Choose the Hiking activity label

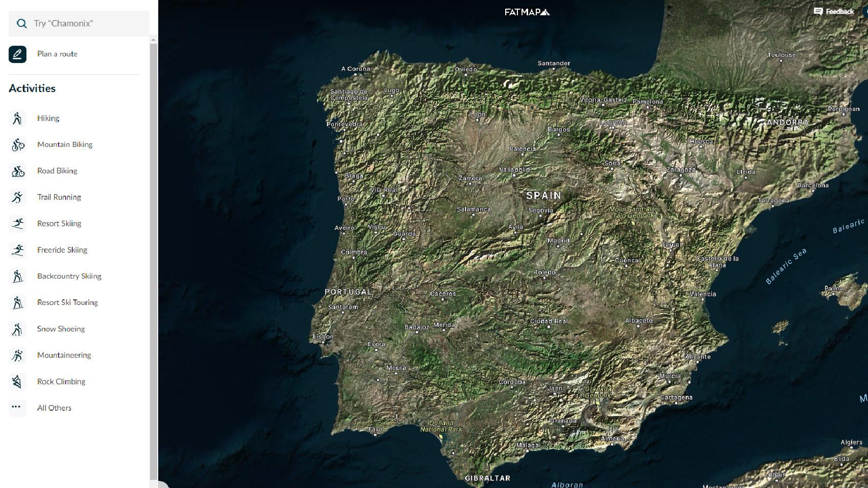pos(48,118)
